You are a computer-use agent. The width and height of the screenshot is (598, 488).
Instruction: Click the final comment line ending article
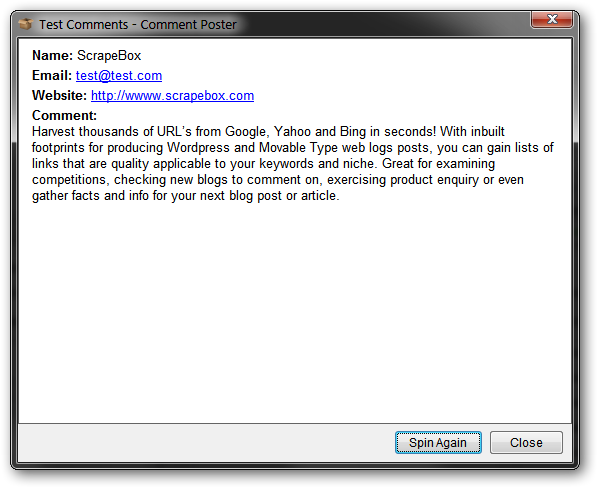coord(185,196)
